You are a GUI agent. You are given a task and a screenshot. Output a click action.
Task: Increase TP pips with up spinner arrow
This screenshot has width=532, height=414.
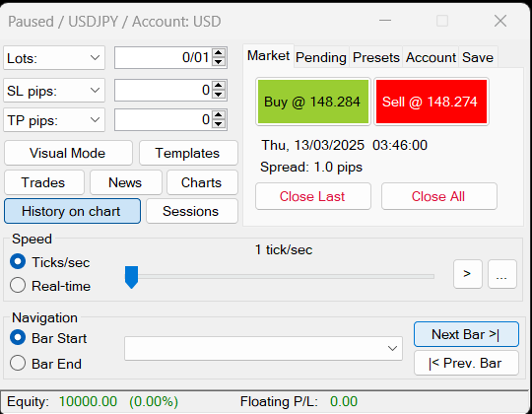pyautogui.click(x=218, y=115)
